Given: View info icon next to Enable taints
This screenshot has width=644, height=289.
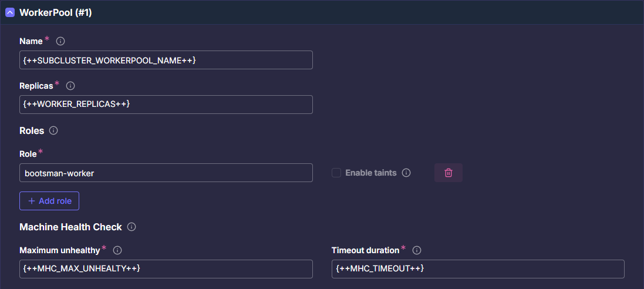Looking at the screenshot, I should pyautogui.click(x=406, y=173).
